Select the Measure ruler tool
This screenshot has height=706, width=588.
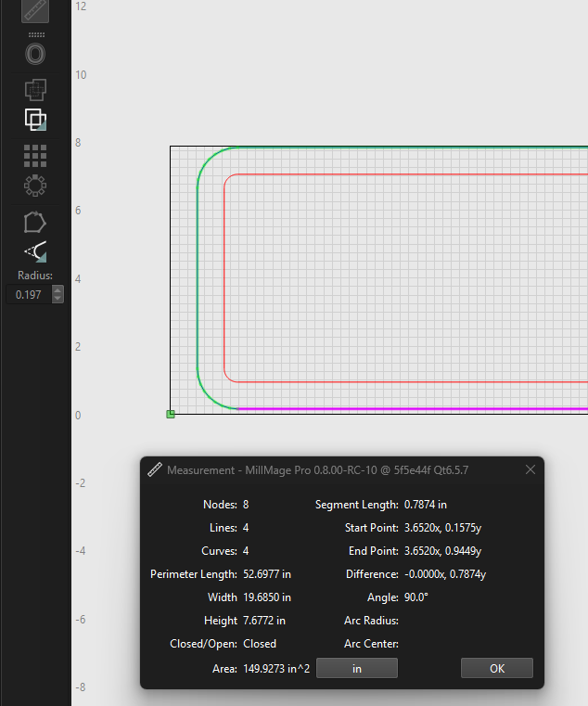[x=35, y=10]
